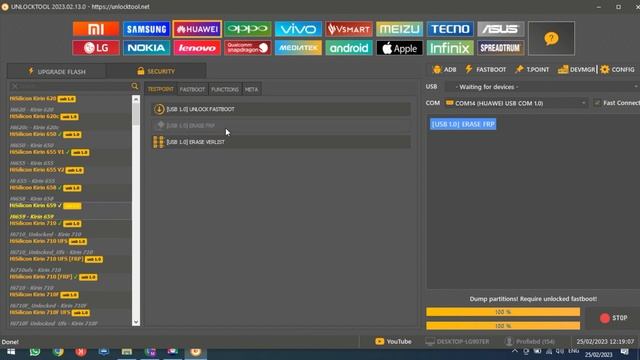This screenshot has height=360, width=640.
Task: Open the FUNCTIONS tab
Action: 225,89
